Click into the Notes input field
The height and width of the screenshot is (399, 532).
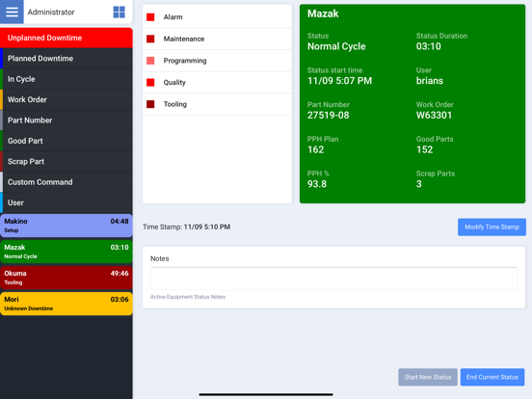click(333, 279)
